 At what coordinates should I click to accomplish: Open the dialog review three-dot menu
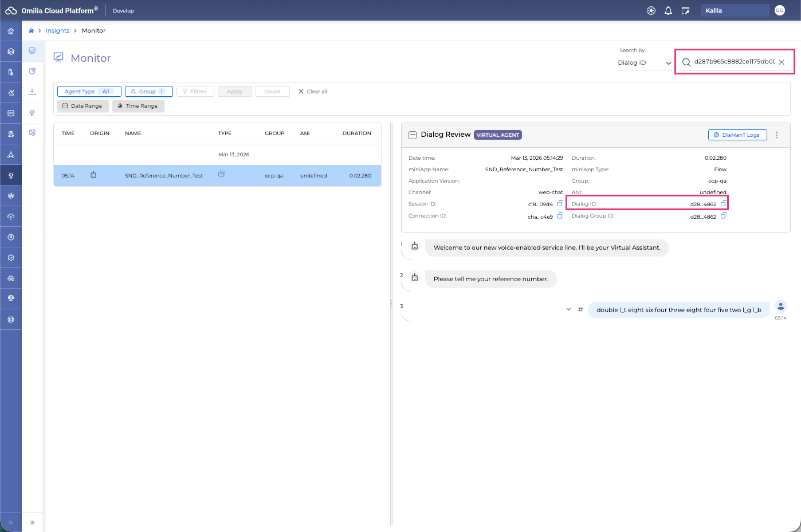click(777, 135)
